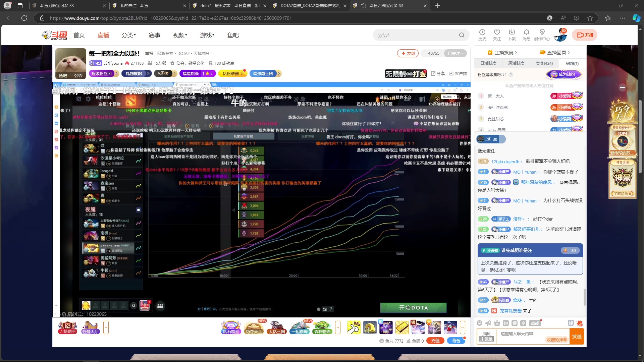Expand the arrow next to 森林物语
The width and height of the screenshot is (644, 362).
pos(338,327)
